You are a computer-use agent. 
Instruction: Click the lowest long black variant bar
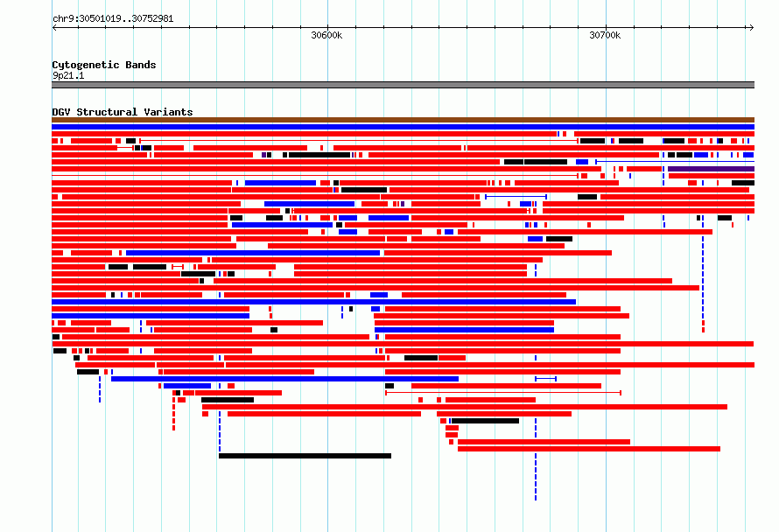pos(305,456)
